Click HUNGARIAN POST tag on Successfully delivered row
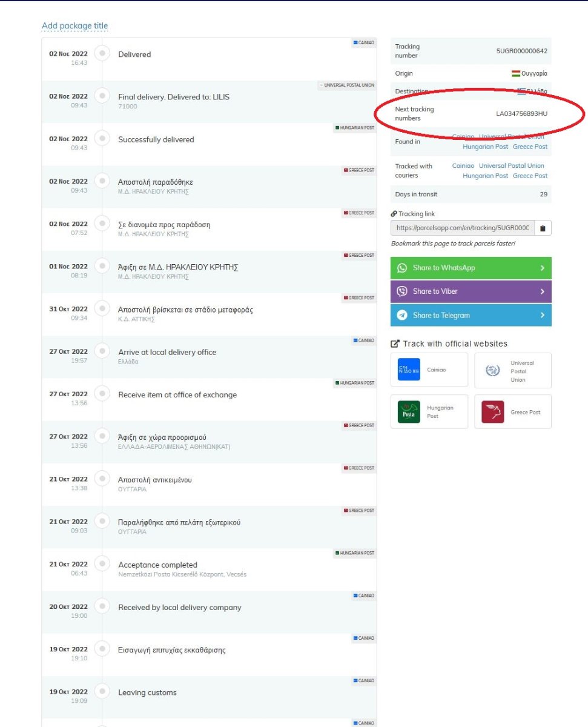The image size is (588, 727). 355,128
